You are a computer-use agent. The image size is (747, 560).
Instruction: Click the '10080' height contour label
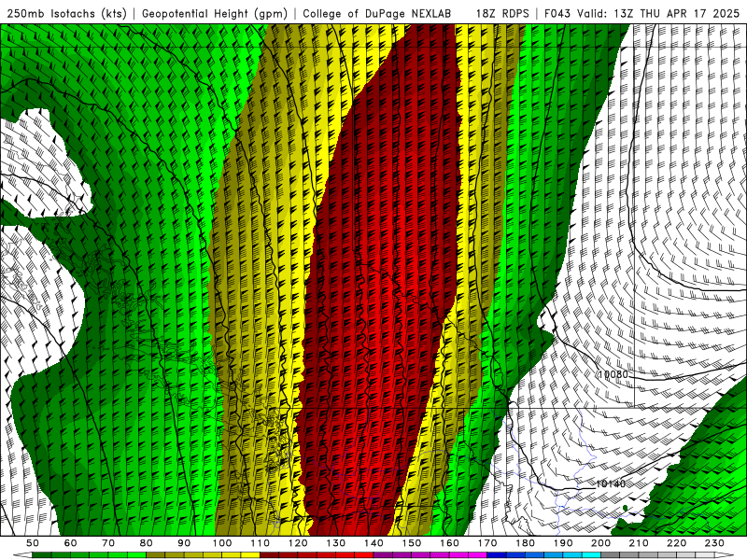pos(613,374)
